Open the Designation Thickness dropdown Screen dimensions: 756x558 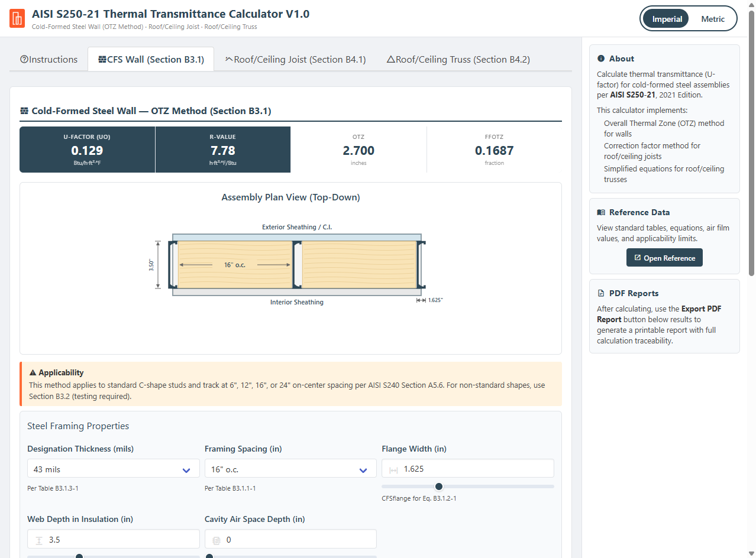tap(113, 469)
